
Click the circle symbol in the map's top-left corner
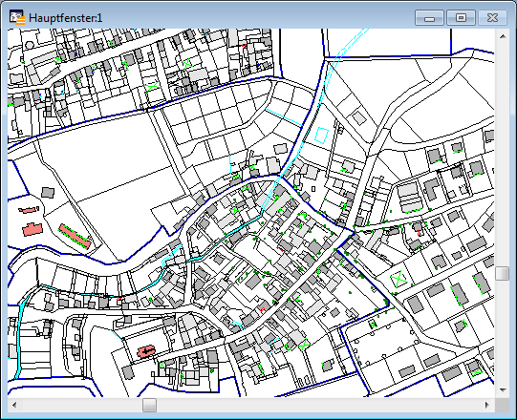tap(30, 45)
